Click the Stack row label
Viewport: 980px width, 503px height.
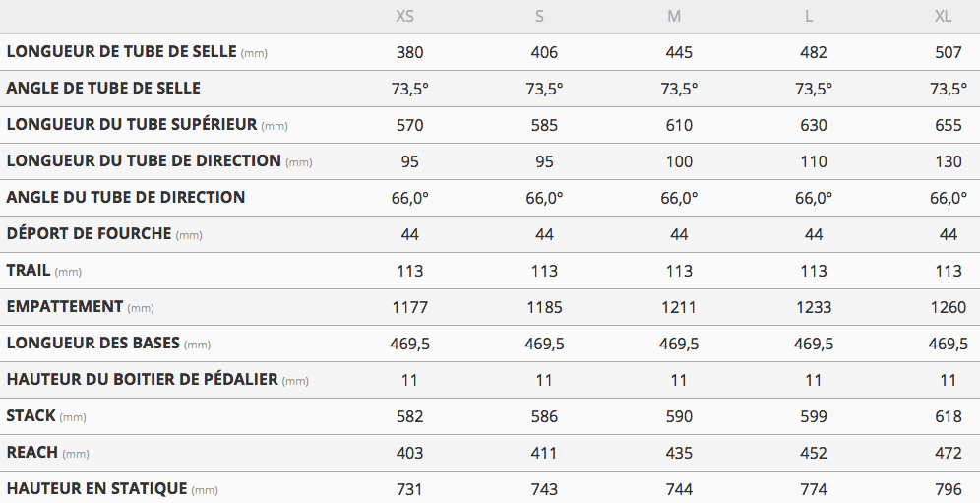31,416
